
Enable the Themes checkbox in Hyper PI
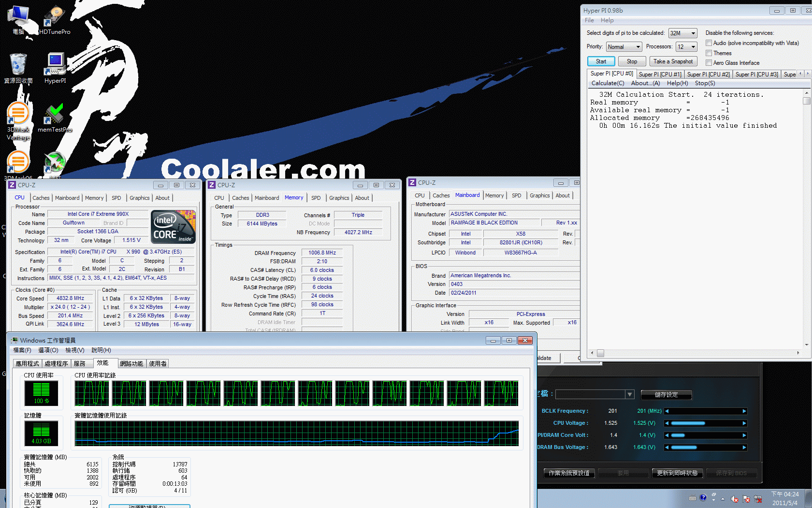[x=709, y=53]
